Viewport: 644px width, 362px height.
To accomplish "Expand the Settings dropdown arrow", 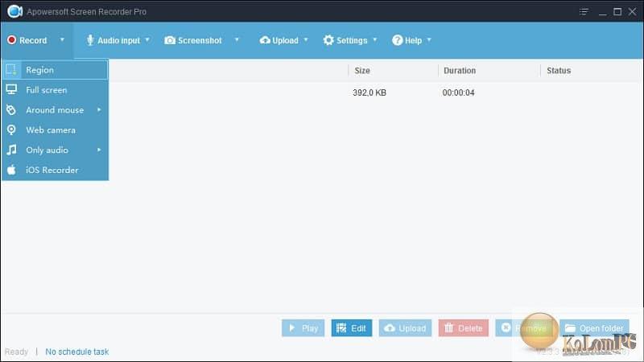I will [374, 39].
